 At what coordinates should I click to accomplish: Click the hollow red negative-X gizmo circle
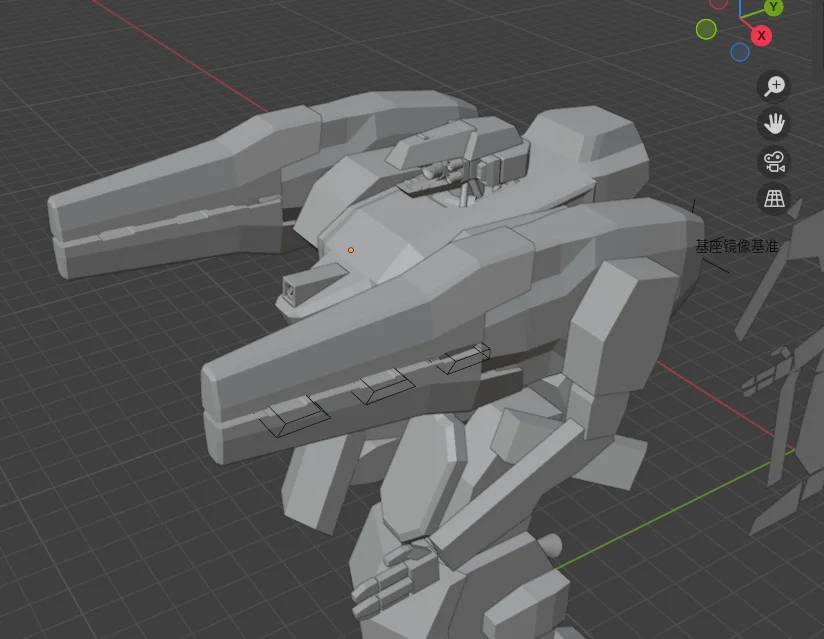click(x=718, y=3)
